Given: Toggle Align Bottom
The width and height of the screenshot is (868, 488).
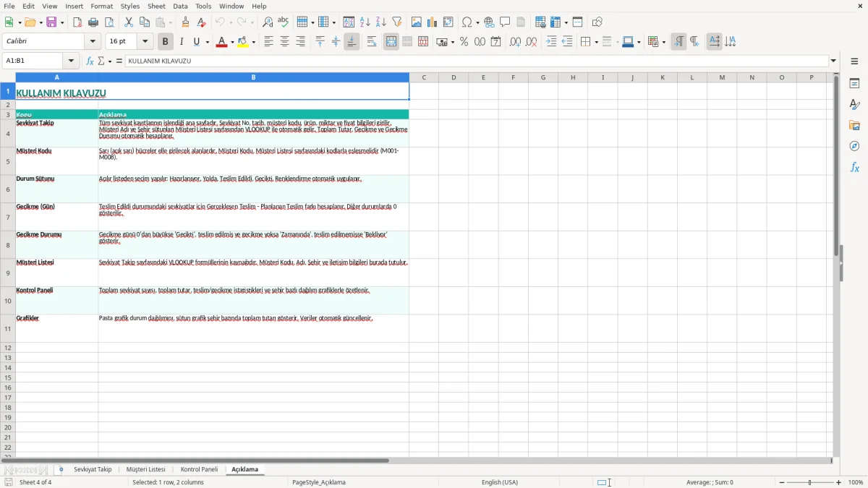Looking at the screenshot, I should pyautogui.click(x=352, y=42).
